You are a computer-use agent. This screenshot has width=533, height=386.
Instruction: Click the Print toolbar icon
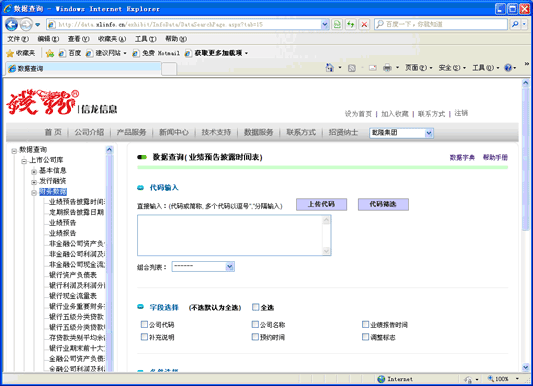click(387, 68)
